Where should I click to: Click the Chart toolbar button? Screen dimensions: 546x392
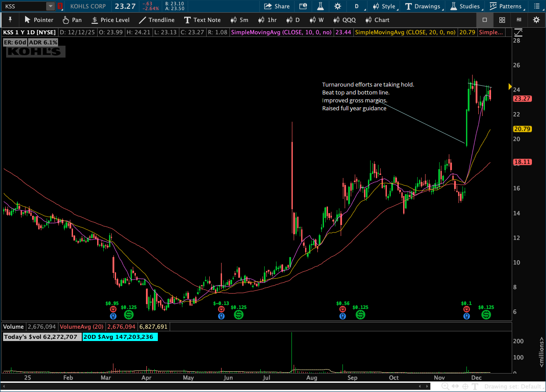378,20
